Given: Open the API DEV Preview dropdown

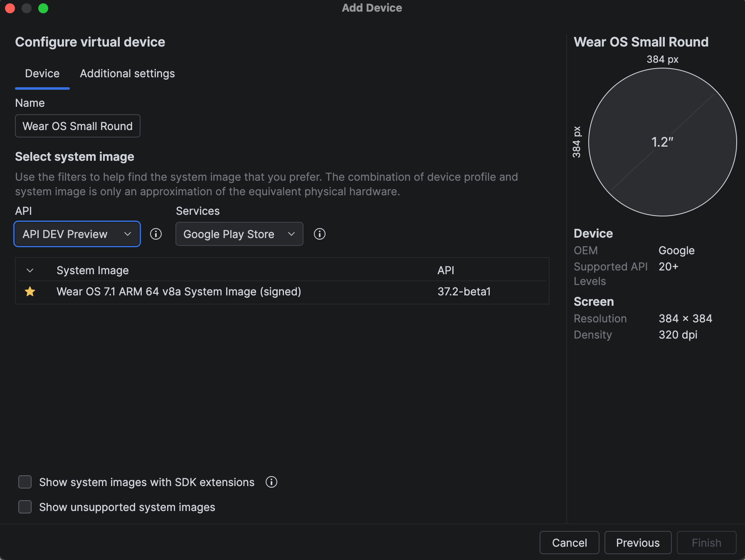Looking at the screenshot, I should tap(77, 234).
